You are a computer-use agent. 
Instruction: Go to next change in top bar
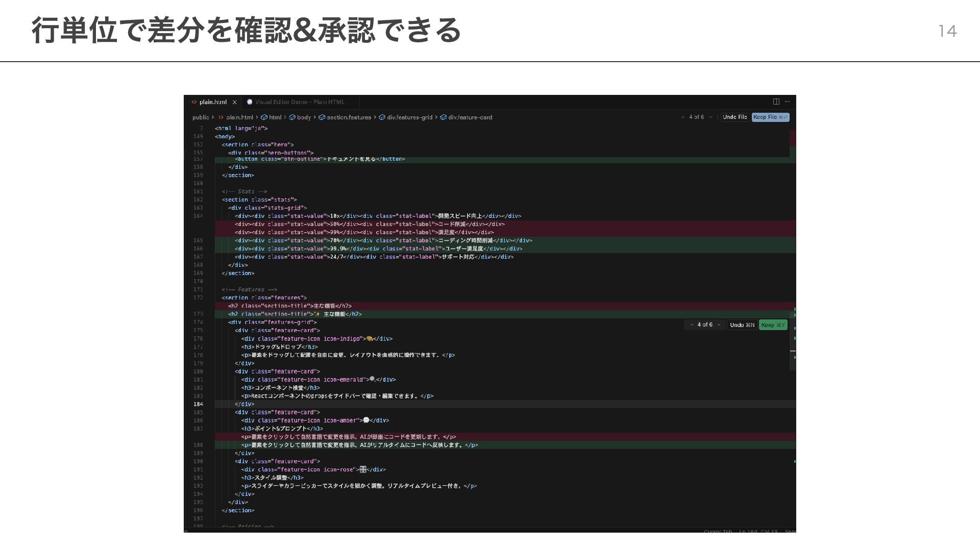(x=710, y=117)
